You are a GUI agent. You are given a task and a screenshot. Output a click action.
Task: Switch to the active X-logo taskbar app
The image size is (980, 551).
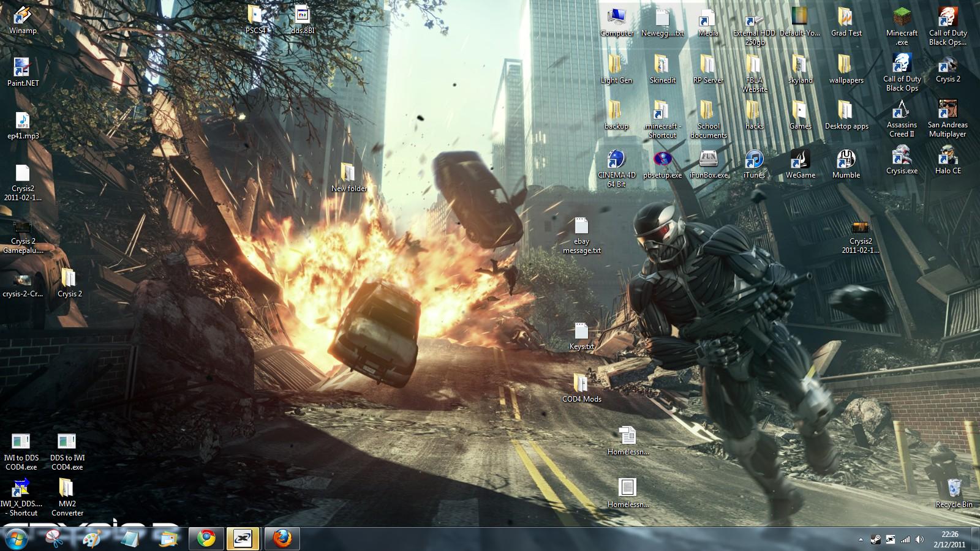243,539
